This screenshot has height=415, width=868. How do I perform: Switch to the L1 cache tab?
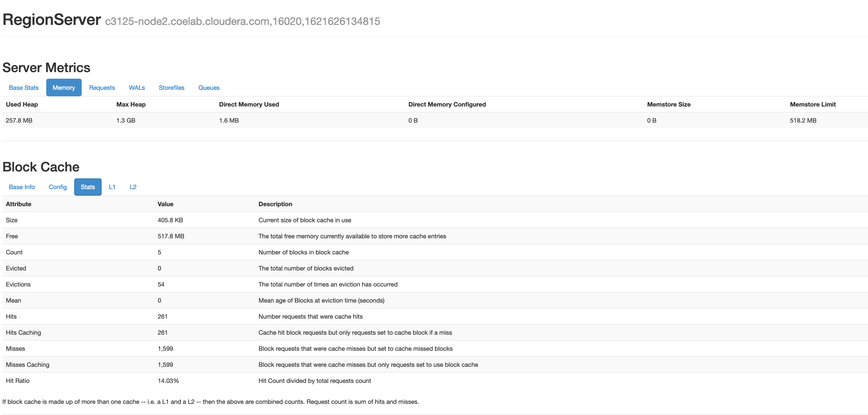(x=112, y=187)
